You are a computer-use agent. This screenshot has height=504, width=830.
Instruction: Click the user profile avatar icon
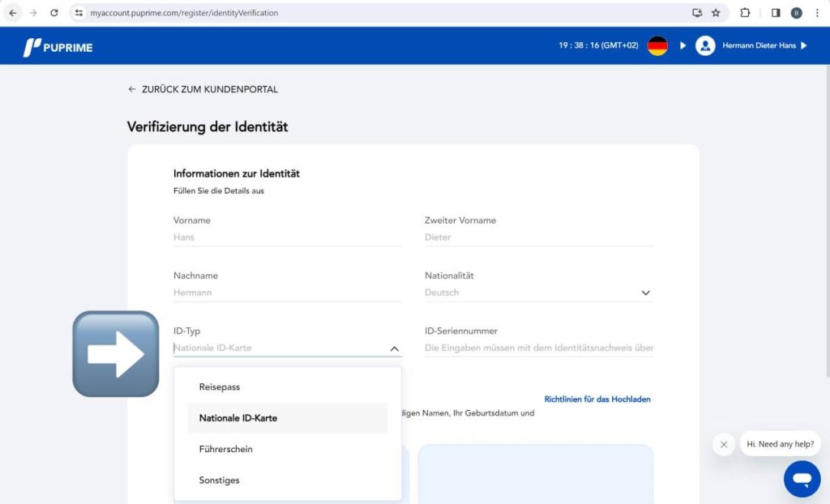705,46
